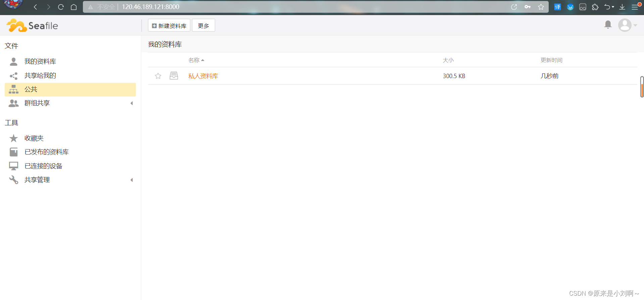
Task: Click address bar URL 120.46.189.121:8000
Action: pyautogui.click(x=151, y=7)
